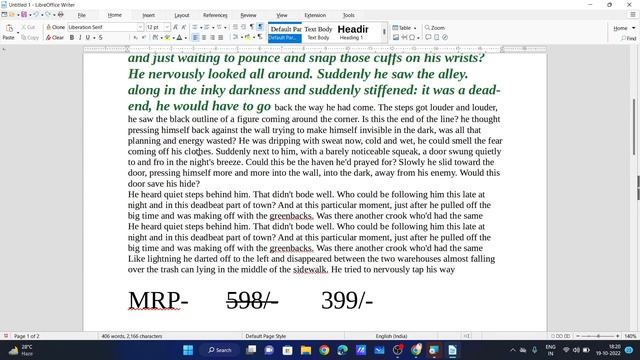Open the Open-file folder icon
This screenshot has width=640, height=360.
(12, 15)
